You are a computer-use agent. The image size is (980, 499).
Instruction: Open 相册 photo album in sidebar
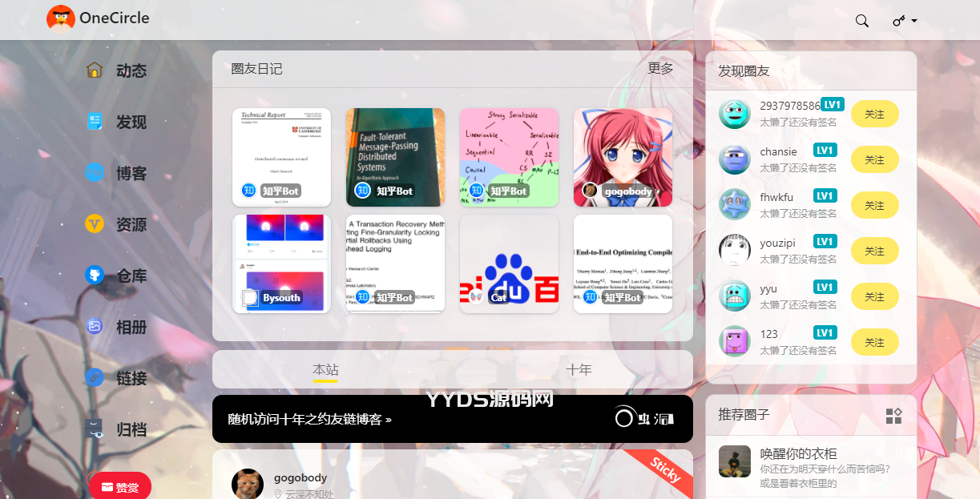(x=95, y=327)
